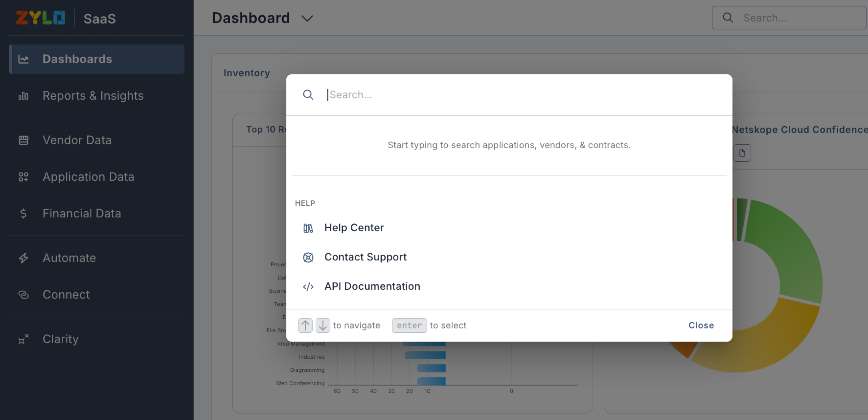Click the Web Conferencing bar
This screenshot has height=420, width=868.
[x=431, y=382]
